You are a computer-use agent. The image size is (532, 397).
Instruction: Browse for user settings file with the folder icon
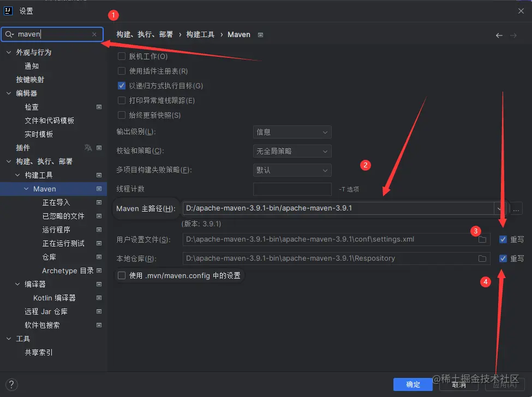[x=482, y=239]
